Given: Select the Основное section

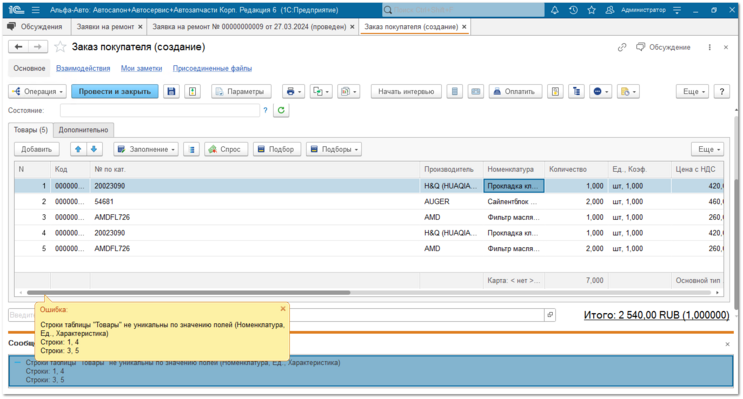Looking at the screenshot, I should coord(29,68).
